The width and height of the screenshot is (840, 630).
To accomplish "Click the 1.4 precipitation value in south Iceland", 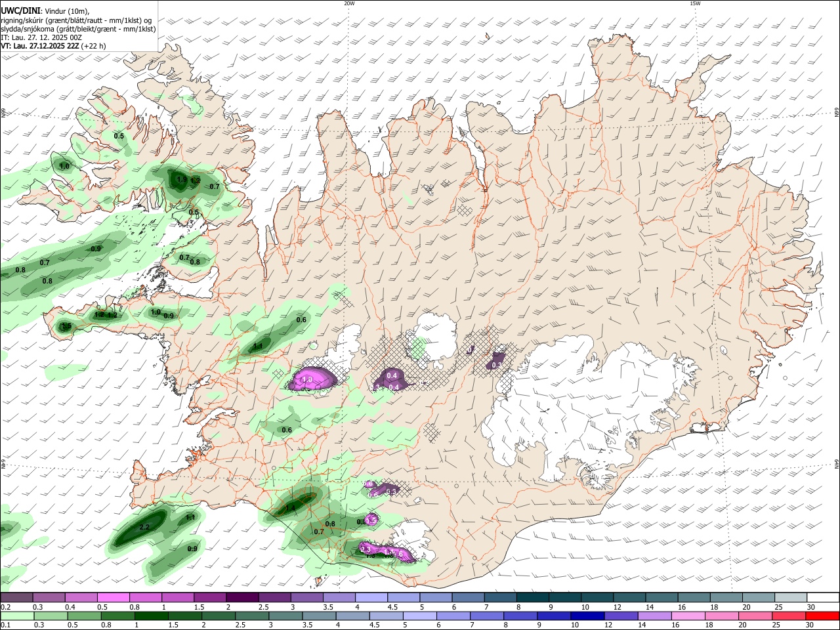I will (291, 508).
